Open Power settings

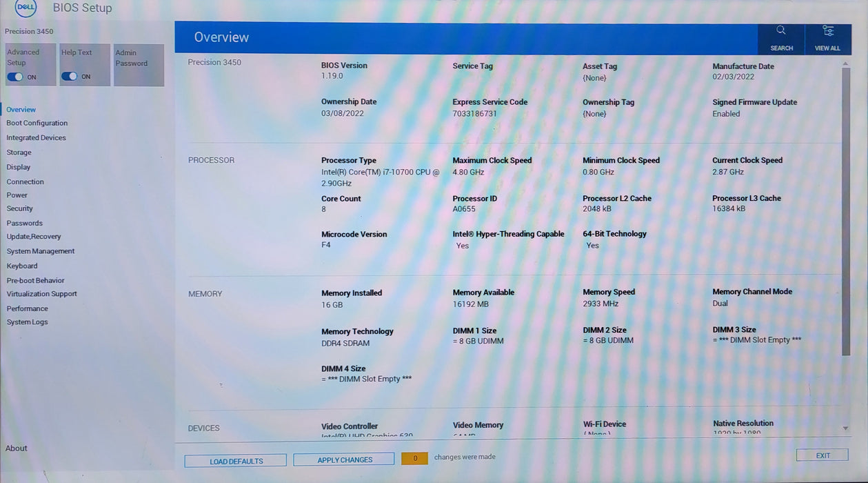click(x=17, y=195)
